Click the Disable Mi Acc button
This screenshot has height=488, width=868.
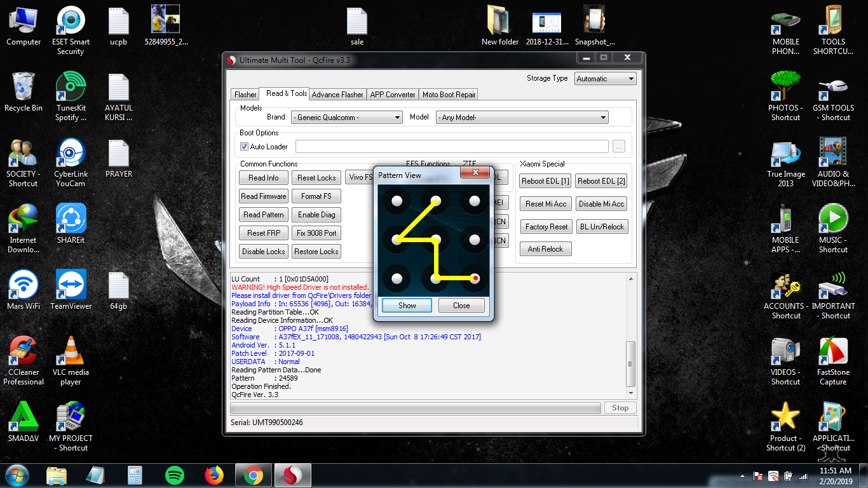click(601, 204)
